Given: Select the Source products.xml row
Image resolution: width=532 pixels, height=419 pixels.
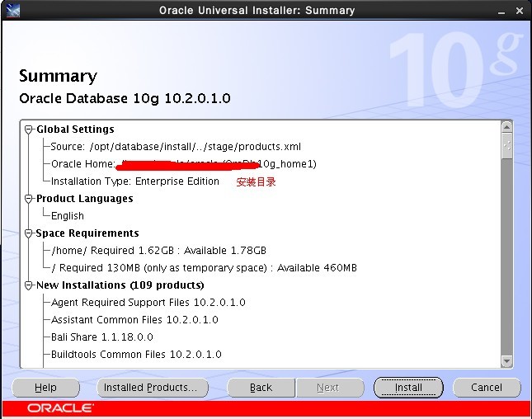Looking at the screenshot, I should 176,147.
